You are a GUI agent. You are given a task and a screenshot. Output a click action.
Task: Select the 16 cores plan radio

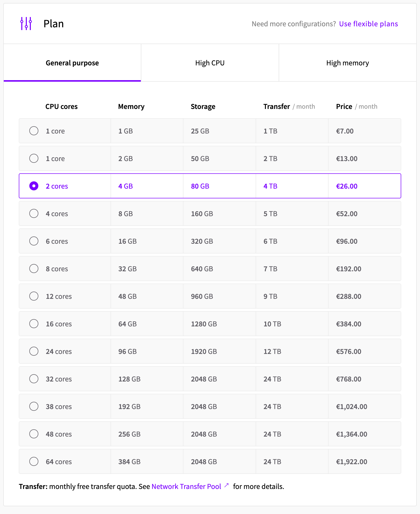(x=34, y=324)
